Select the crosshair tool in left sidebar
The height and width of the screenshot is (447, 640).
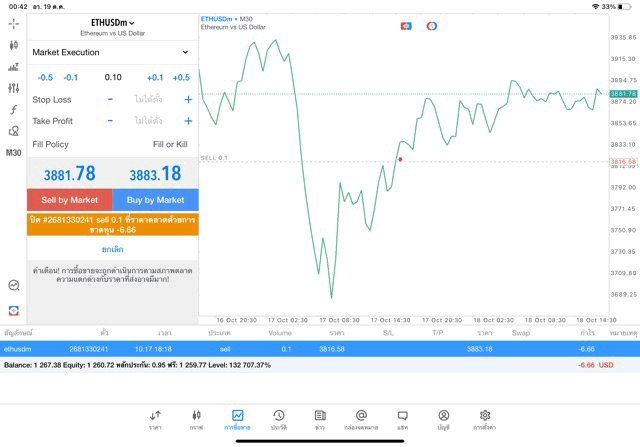[14, 23]
